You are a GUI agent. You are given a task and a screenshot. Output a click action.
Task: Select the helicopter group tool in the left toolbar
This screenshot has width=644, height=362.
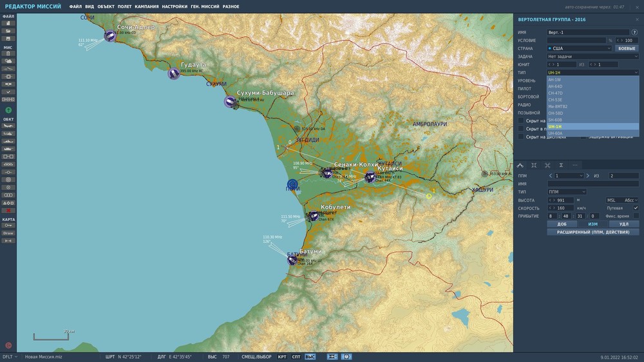click(8, 133)
